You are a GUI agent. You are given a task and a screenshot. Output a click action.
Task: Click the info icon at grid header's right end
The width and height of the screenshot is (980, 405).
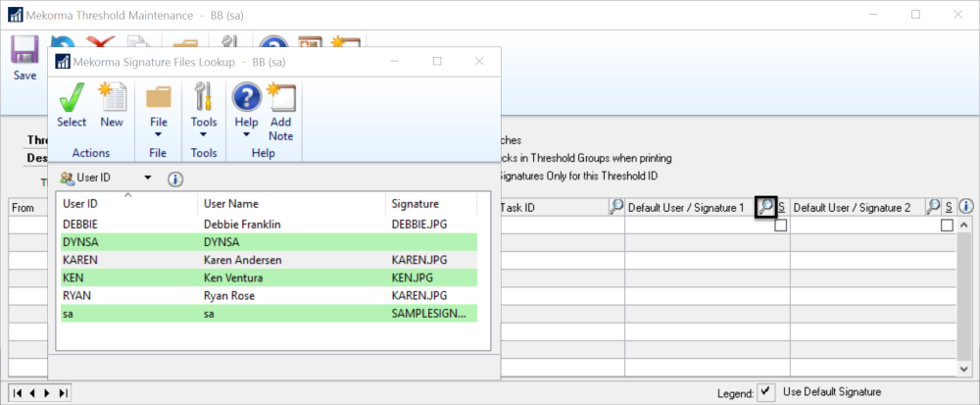(x=965, y=206)
